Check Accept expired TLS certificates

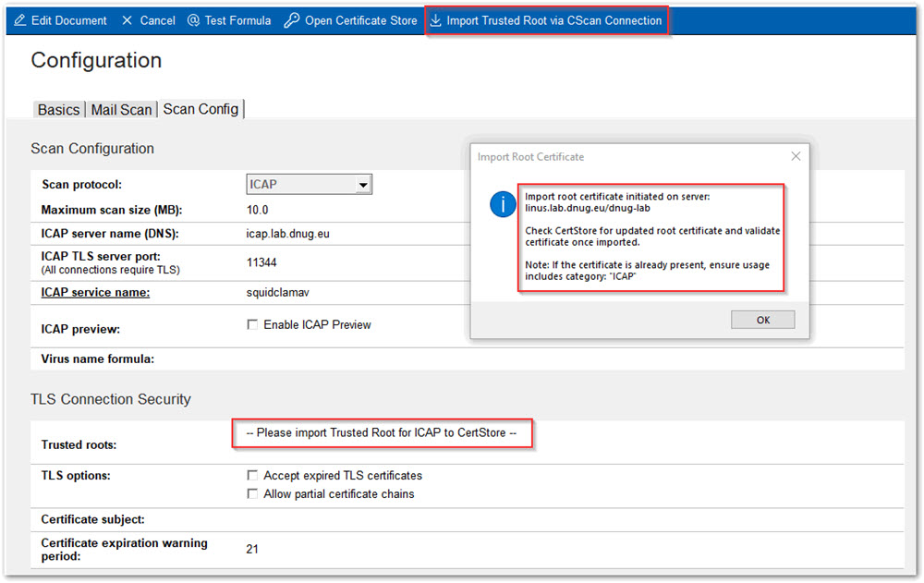coord(252,476)
